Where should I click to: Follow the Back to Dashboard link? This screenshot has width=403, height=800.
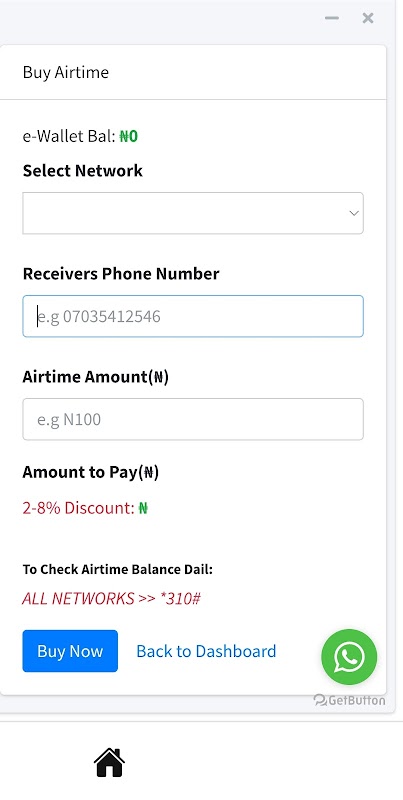(206, 651)
